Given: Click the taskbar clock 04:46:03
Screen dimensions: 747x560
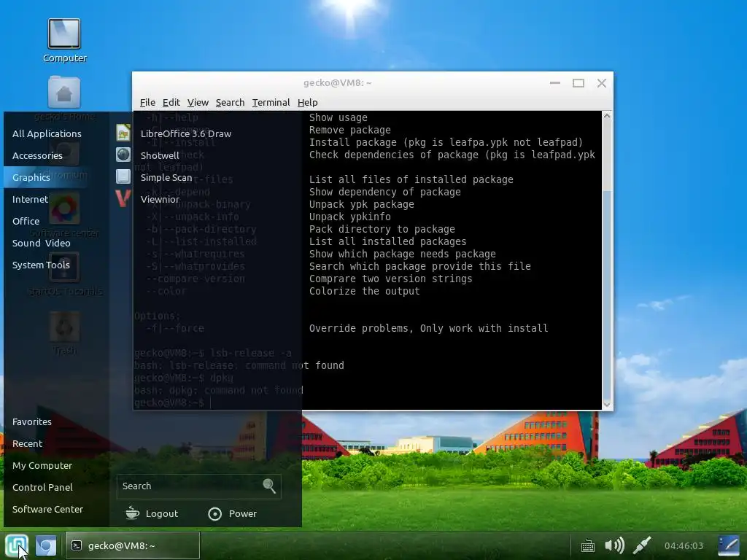Looking at the screenshot, I should [x=684, y=545].
